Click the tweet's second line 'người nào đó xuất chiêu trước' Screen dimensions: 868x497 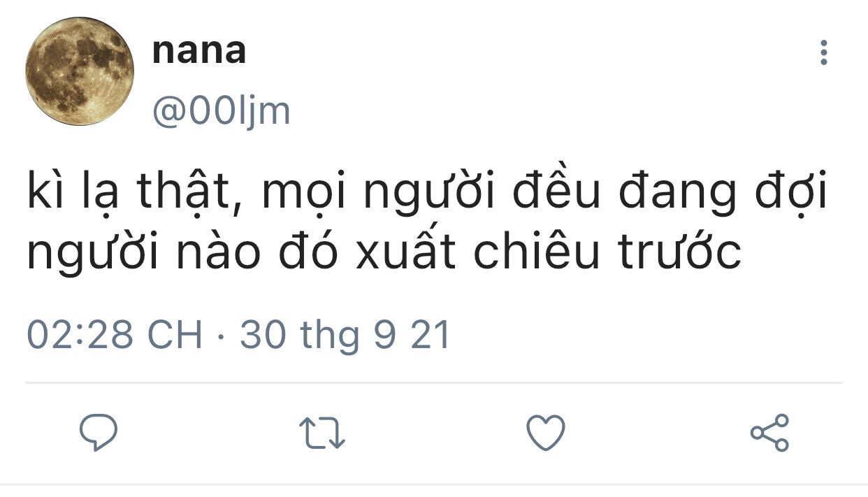point(384,252)
